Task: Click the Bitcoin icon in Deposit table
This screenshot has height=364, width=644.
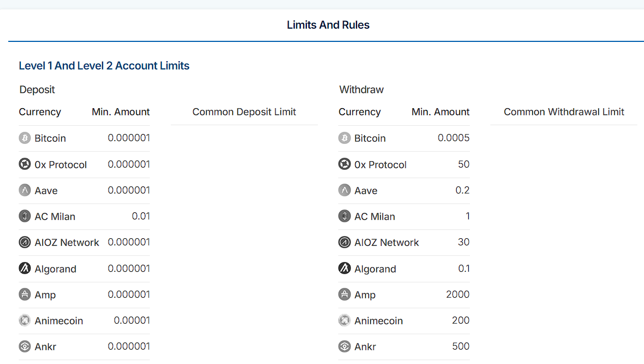Action: [25, 138]
